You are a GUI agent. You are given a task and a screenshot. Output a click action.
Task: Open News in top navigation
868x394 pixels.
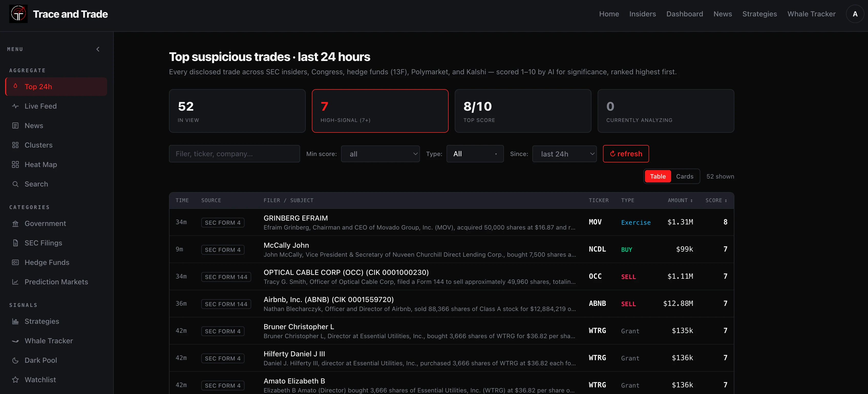tap(722, 14)
